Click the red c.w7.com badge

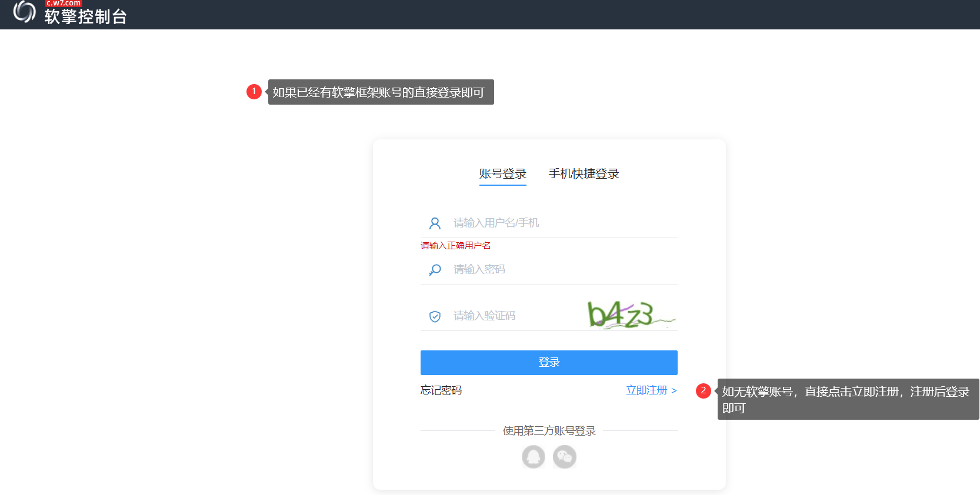pos(64,3)
